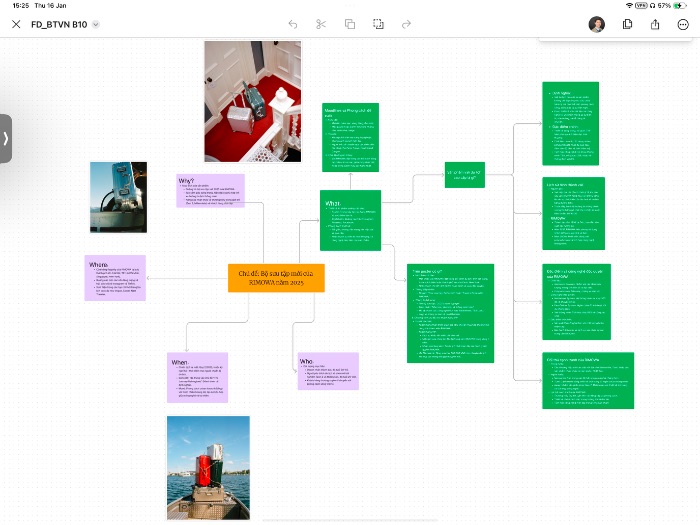Select the purple 'Why?' note
Image resolution: width=700 pixels, height=525 pixels.
point(210,191)
